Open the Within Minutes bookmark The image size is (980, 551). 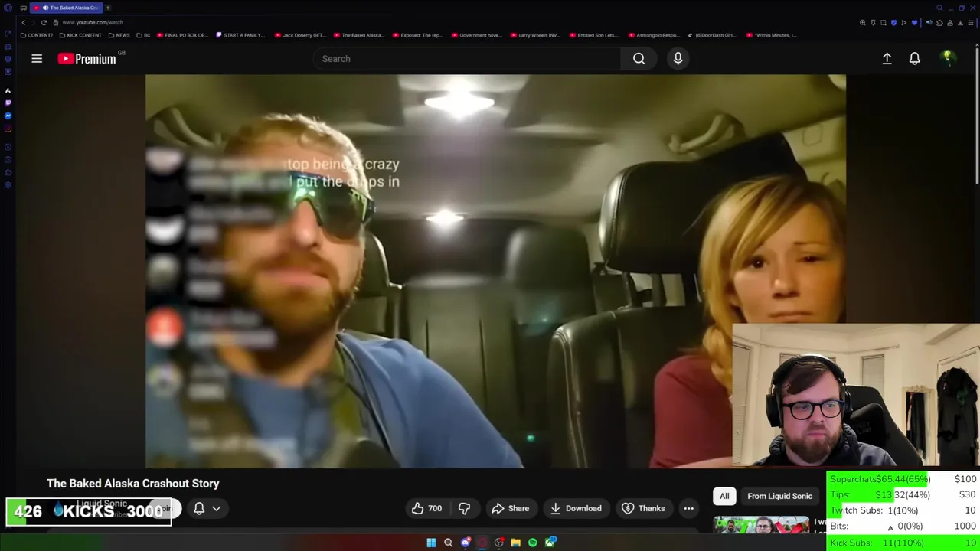(x=771, y=35)
